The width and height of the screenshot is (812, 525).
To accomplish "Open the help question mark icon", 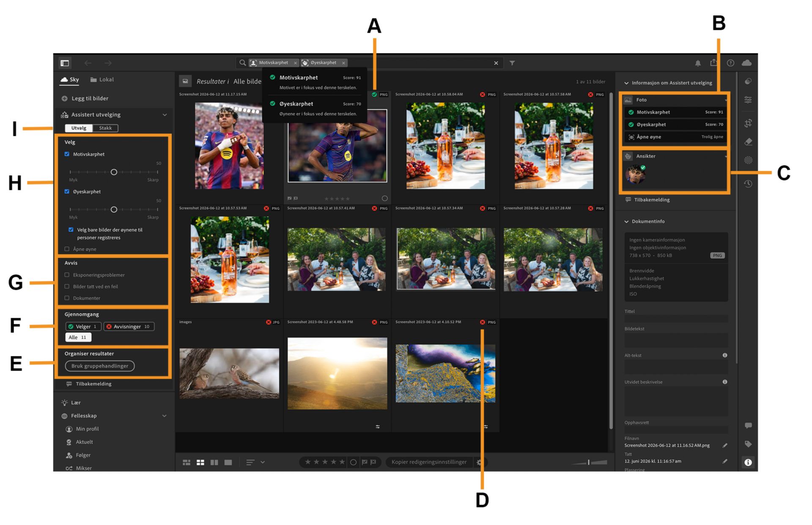I will 730,63.
